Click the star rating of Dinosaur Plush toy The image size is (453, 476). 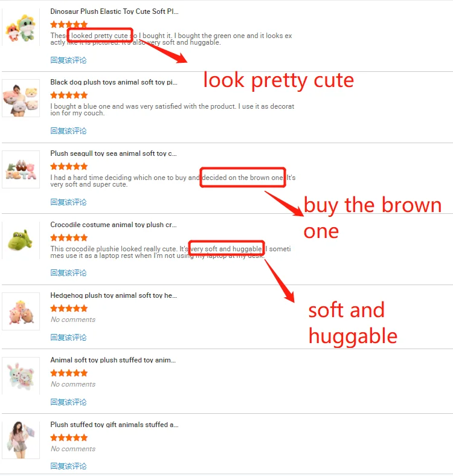coord(69,24)
